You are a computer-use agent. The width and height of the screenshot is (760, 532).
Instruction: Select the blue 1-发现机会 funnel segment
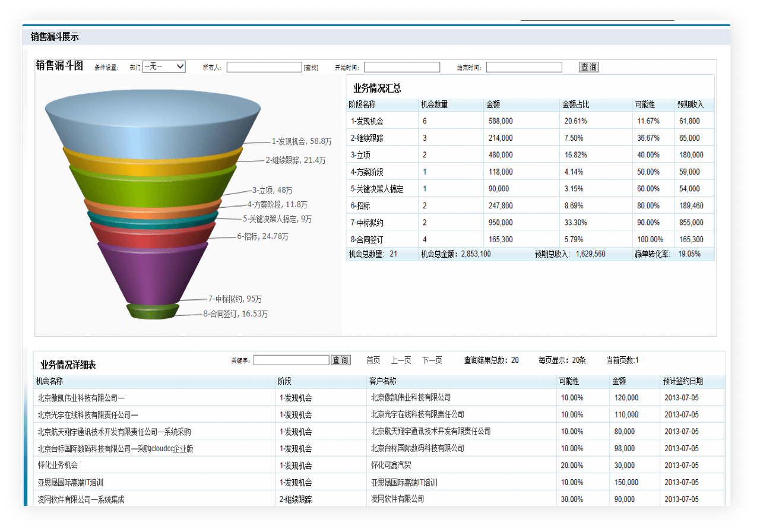pyautogui.click(x=153, y=125)
